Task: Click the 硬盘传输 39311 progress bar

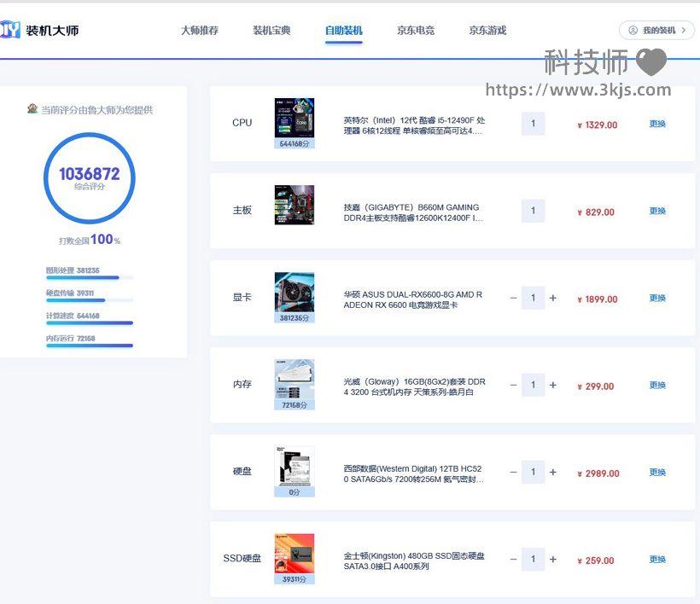Action: point(90,300)
